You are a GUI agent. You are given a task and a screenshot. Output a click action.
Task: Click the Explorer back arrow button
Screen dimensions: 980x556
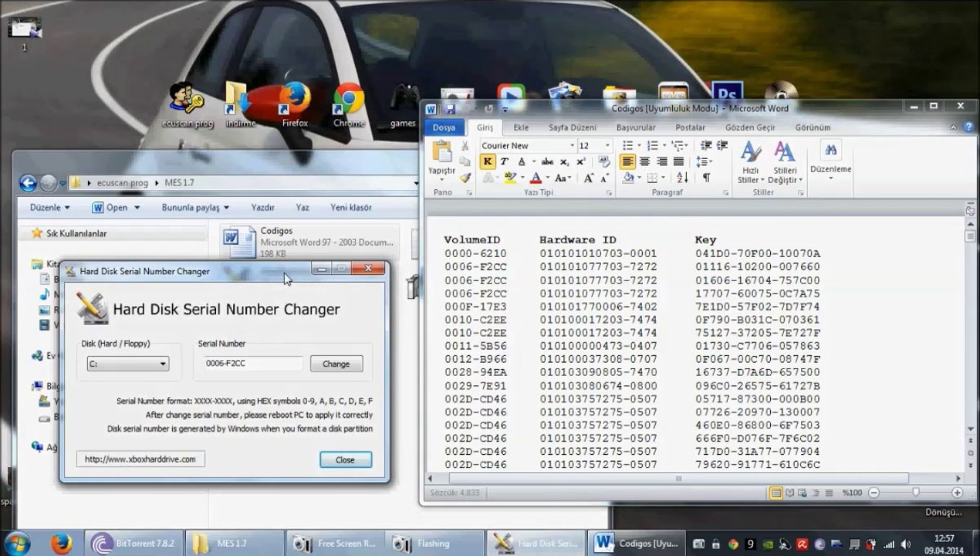point(28,183)
